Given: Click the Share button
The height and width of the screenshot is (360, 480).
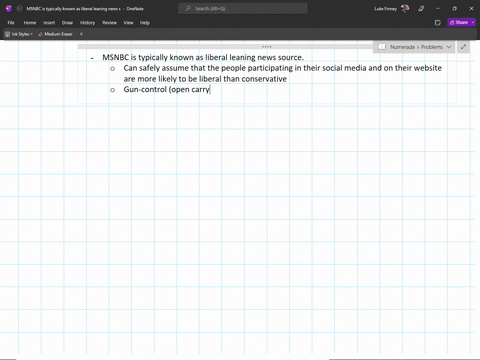Looking at the screenshot, I should click(459, 22).
